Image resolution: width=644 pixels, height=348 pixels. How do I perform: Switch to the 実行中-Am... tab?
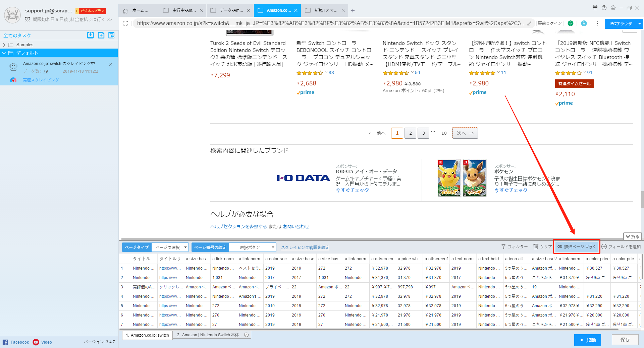tap(183, 10)
